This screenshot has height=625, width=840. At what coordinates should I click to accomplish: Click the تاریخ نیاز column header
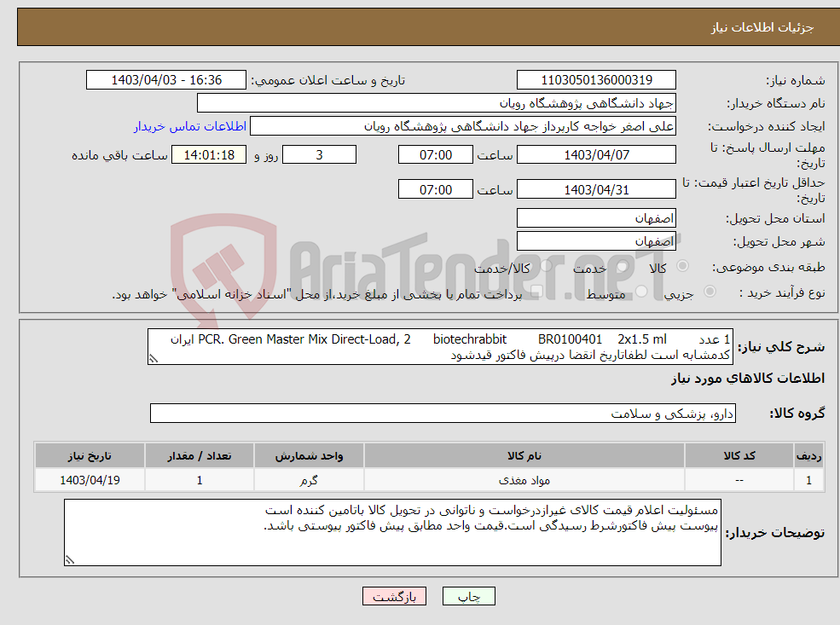pyautogui.click(x=90, y=456)
